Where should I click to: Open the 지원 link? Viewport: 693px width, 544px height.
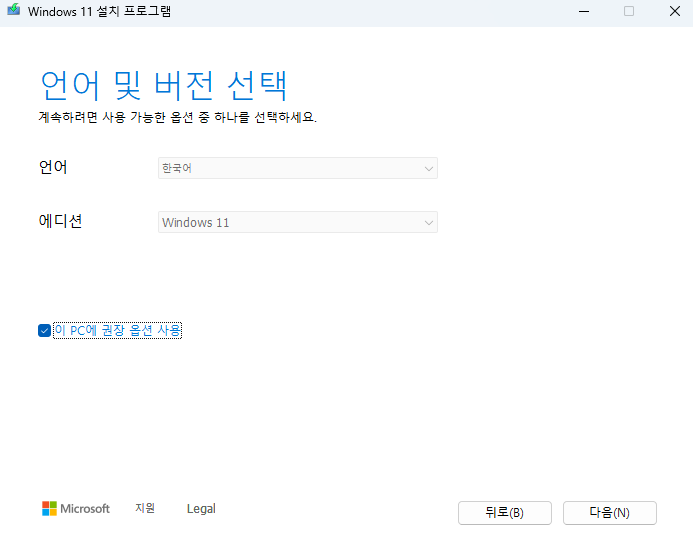[x=145, y=508]
